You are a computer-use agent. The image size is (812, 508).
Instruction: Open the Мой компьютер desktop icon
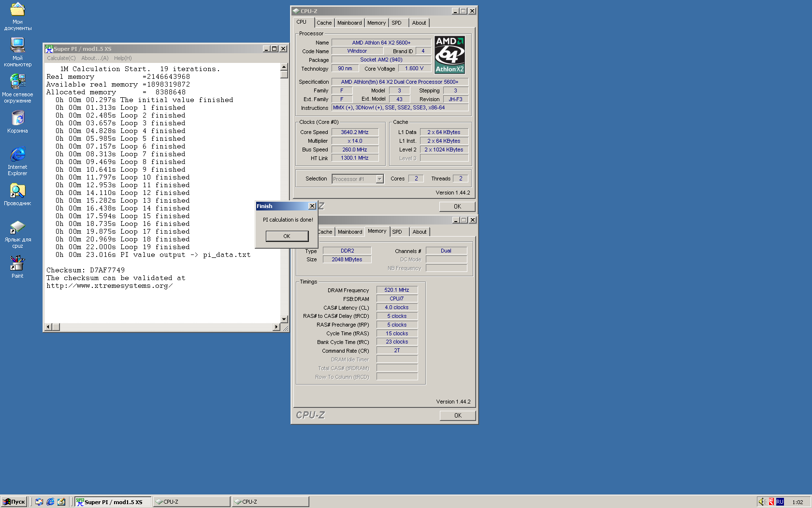17,52
